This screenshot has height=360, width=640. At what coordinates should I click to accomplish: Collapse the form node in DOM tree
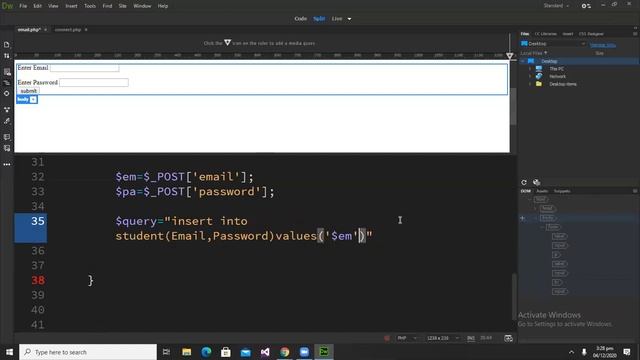pos(542,227)
